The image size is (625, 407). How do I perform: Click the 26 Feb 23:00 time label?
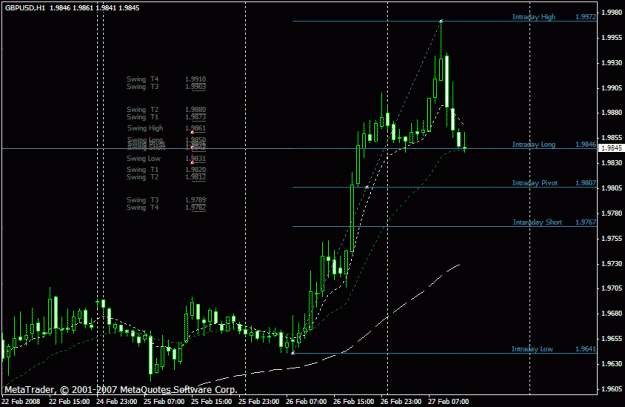pyautogui.click(x=401, y=401)
